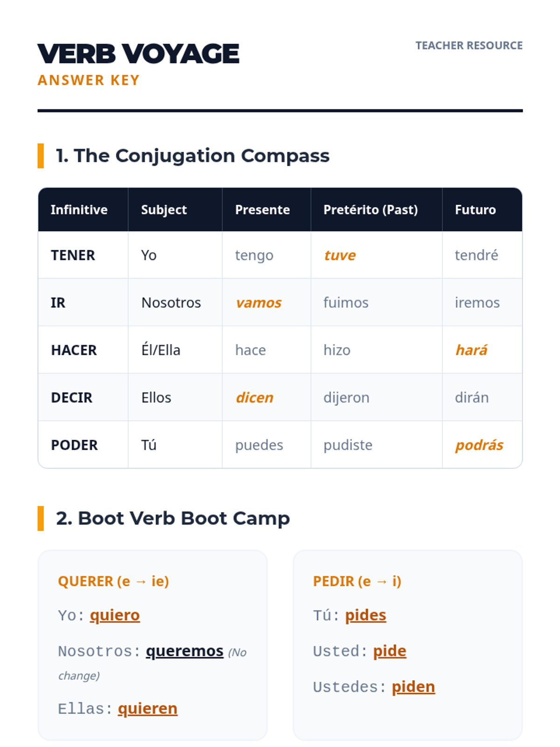
Task: Click the underlined answer piden
Action: 413,687
